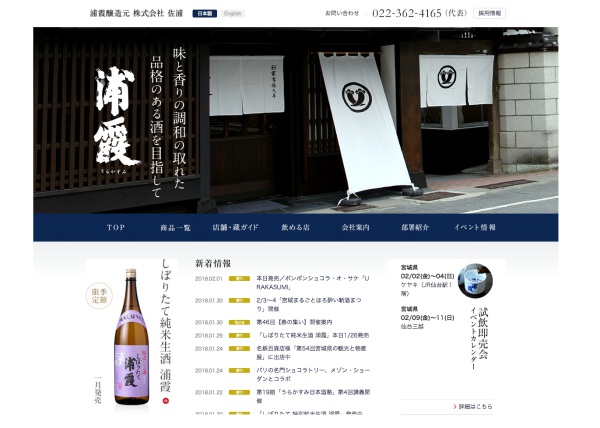
Task: Click the しぼりたて純米生酒 浦霞 vertical title
Action: coord(165,325)
